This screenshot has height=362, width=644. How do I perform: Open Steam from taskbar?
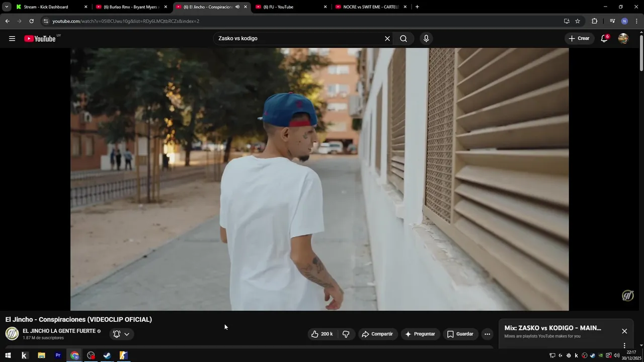(x=107, y=355)
